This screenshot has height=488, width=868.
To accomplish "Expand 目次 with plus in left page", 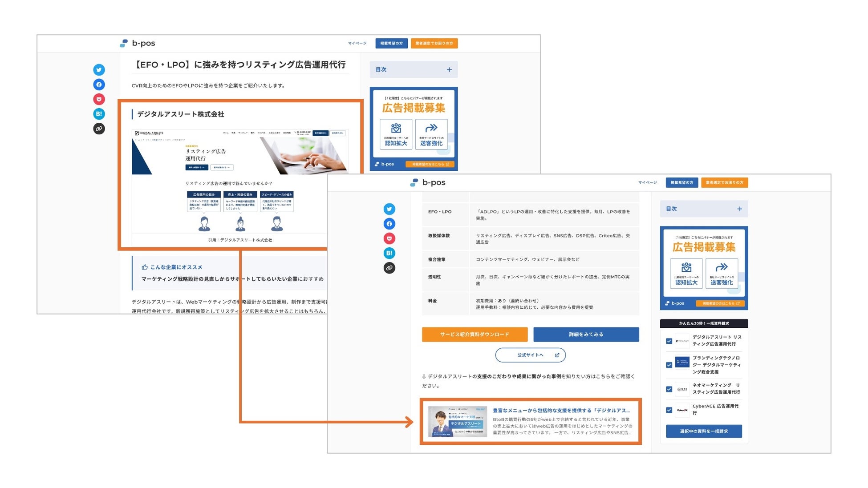I will [x=449, y=70].
